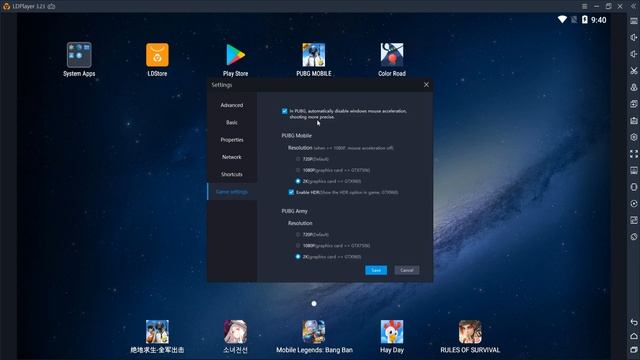Image resolution: width=640 pixels, height=360 pixels.
Task: Select the Game settings tab
Action: pyautogui.click(x=232, y=192)
